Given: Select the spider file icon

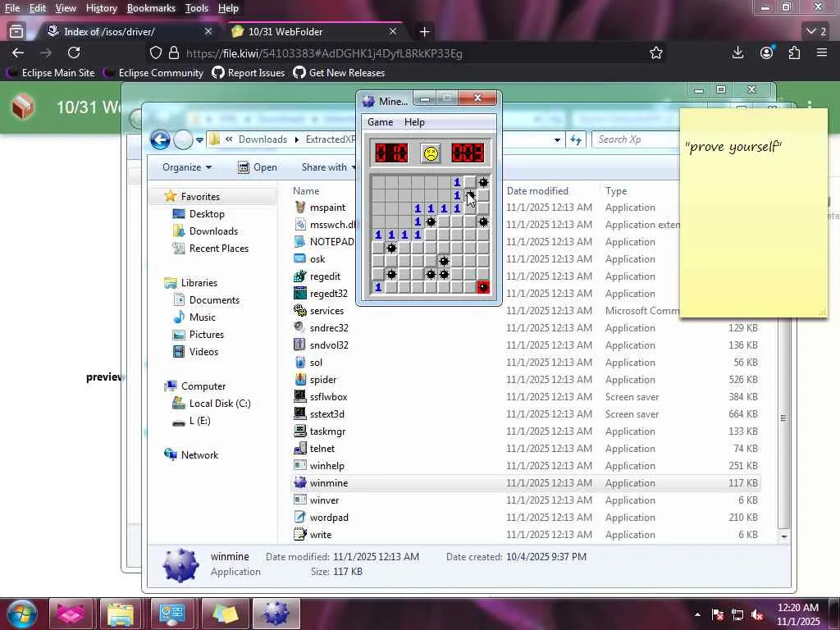Looking at the screenshot, I should (x=300, y=379).
